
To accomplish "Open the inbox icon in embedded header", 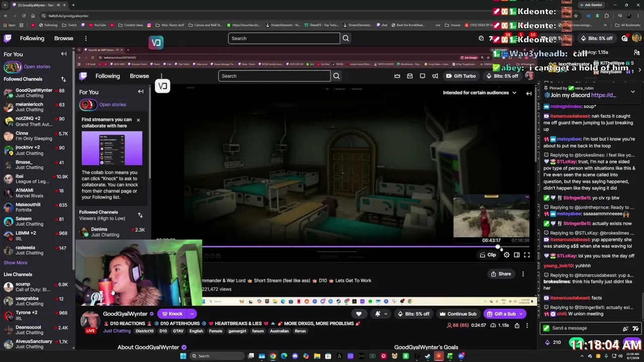I will tap(410, 76).
